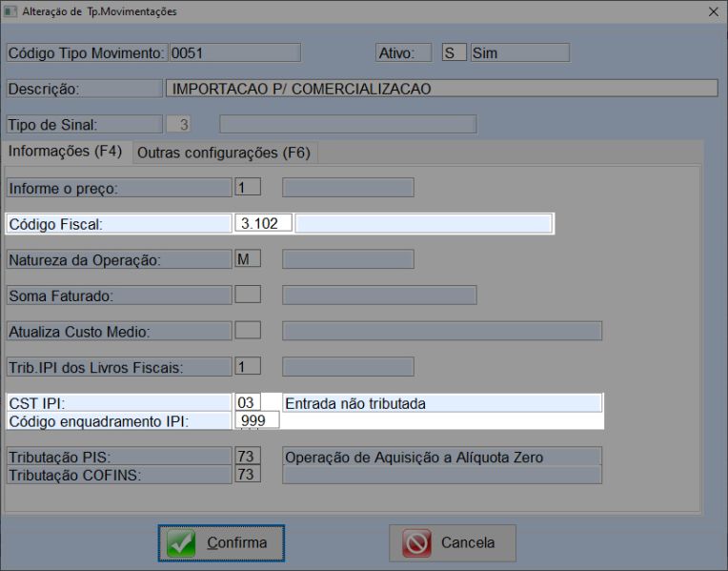
Task: Select the Trib.IPI dos Livros Fiscais value field
Action: point(248,367)
